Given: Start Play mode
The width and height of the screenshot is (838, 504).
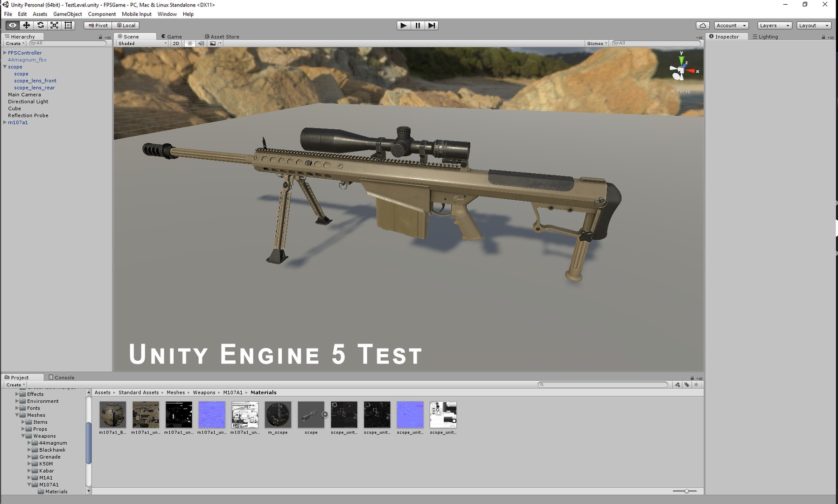Looking at the screenshot, I should [404, 25].
